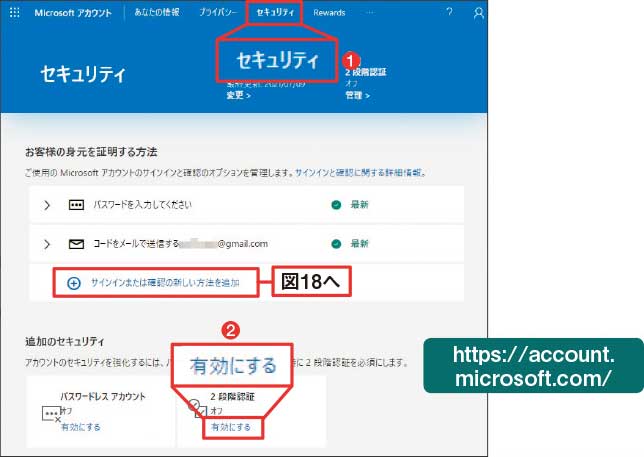
Task: Click the envelope icon in email code row
Action: pyautogui.click(x=76, y=244)
